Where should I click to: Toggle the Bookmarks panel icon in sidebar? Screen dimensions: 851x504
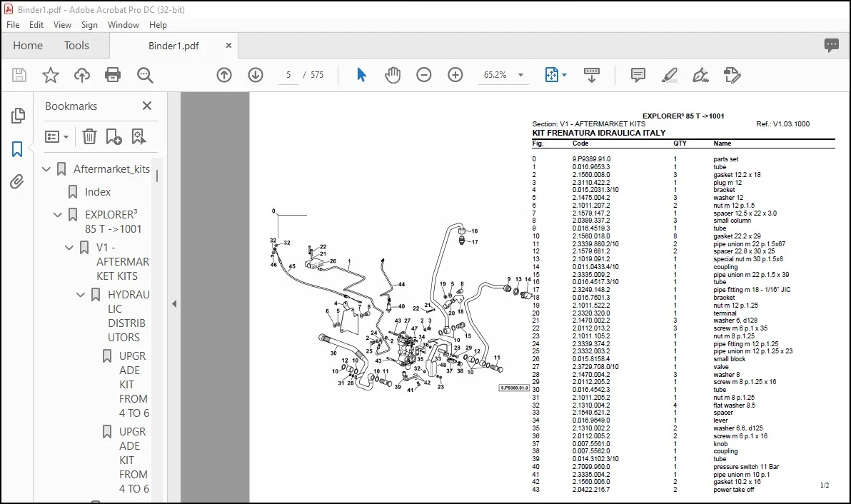tap(17, 149)
